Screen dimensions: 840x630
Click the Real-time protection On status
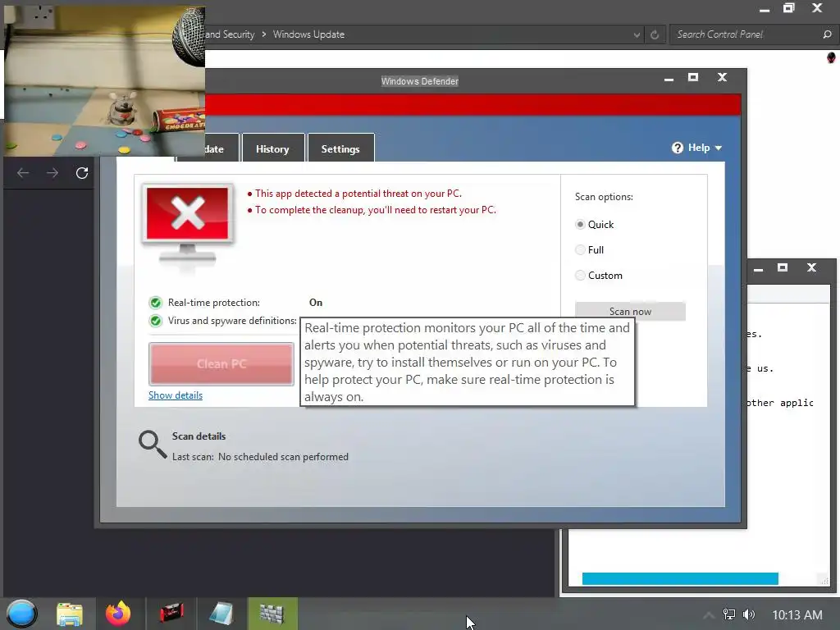coord(316,303)
